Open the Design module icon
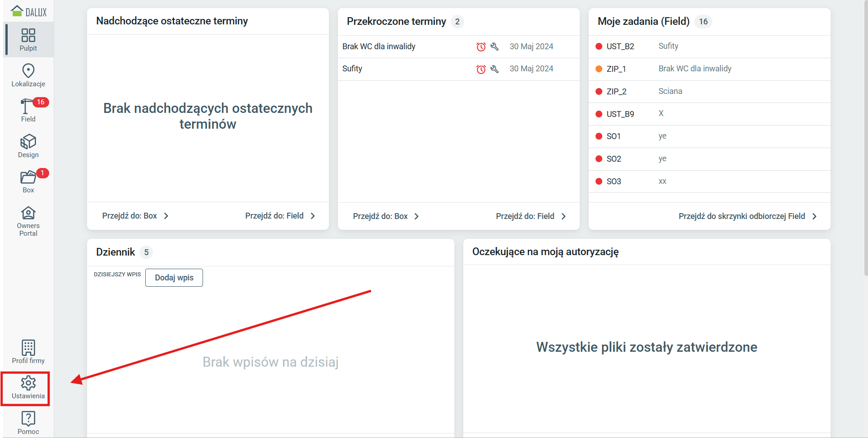This screenshot has height=438, width=868. 28,146
